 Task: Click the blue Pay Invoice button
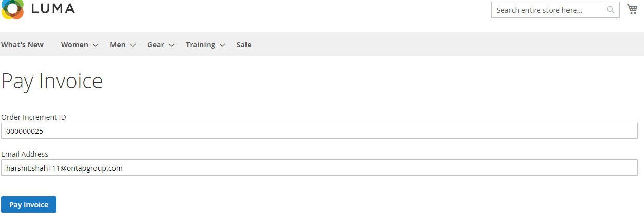(x=29, y=205)
